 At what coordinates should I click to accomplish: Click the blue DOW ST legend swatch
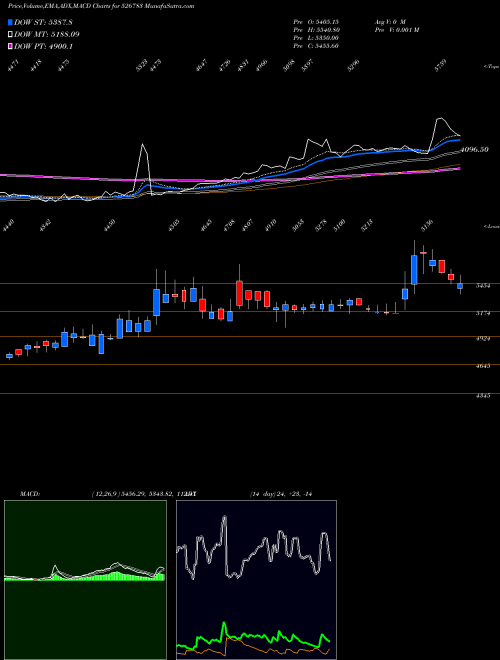pos(11,22)
